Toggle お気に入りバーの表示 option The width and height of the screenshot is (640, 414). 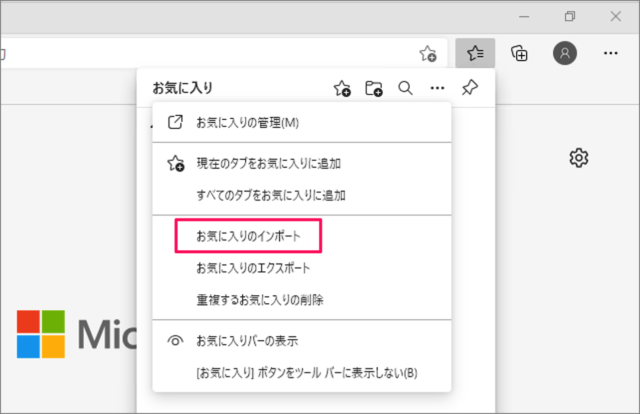click(x=302, y=341)
